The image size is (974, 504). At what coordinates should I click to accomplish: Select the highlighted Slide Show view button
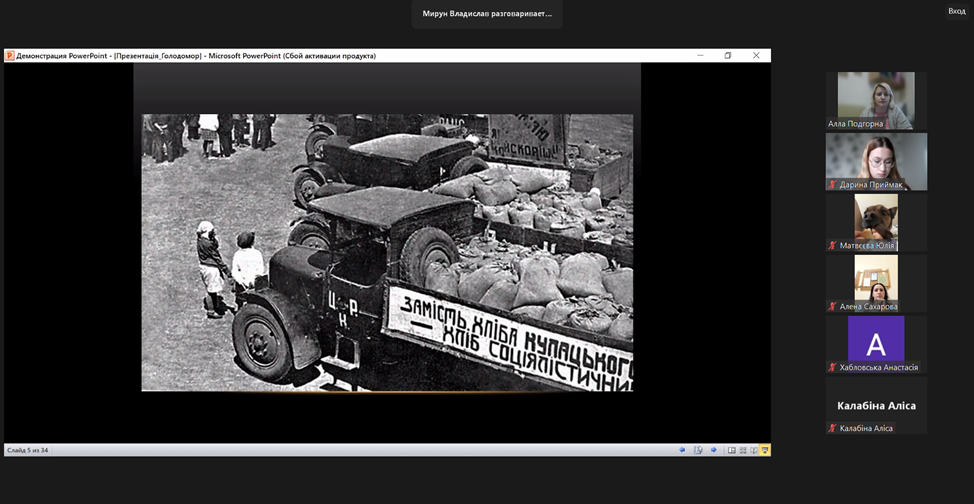(x=765, y=450)
